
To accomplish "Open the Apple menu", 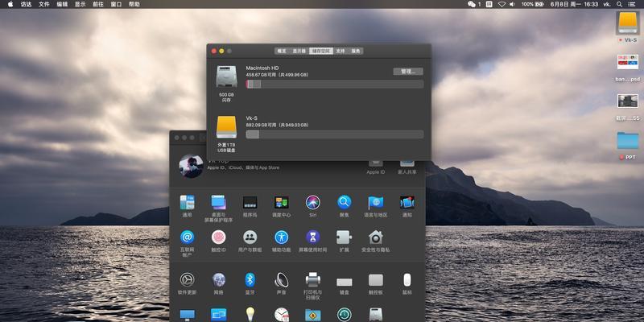I will pyautogui.click(x=10, y=4).
